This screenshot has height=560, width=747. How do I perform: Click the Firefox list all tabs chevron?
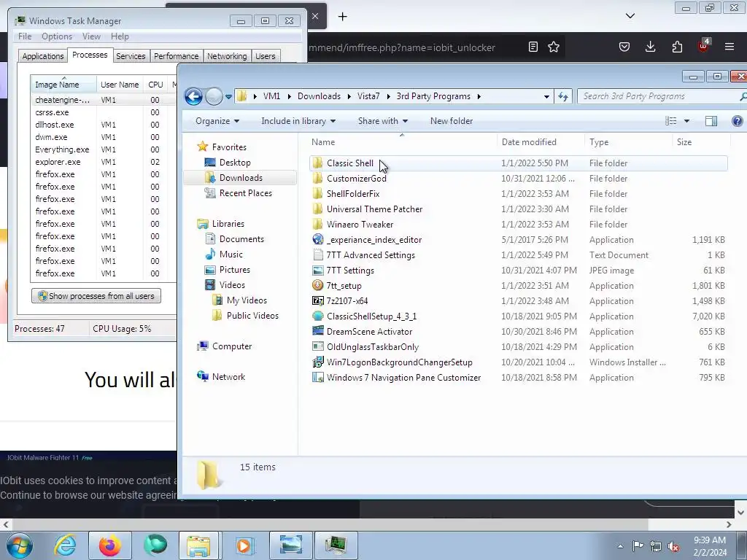[630, 16]
